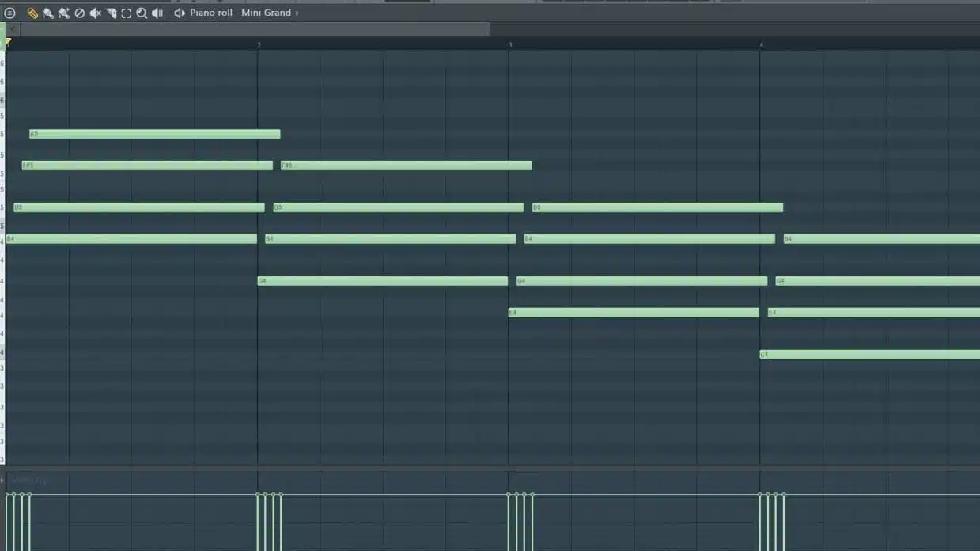Viewport: 980px width, 551px height.
Task: Select the Slice tool
Action: click(x=112, y=13)
